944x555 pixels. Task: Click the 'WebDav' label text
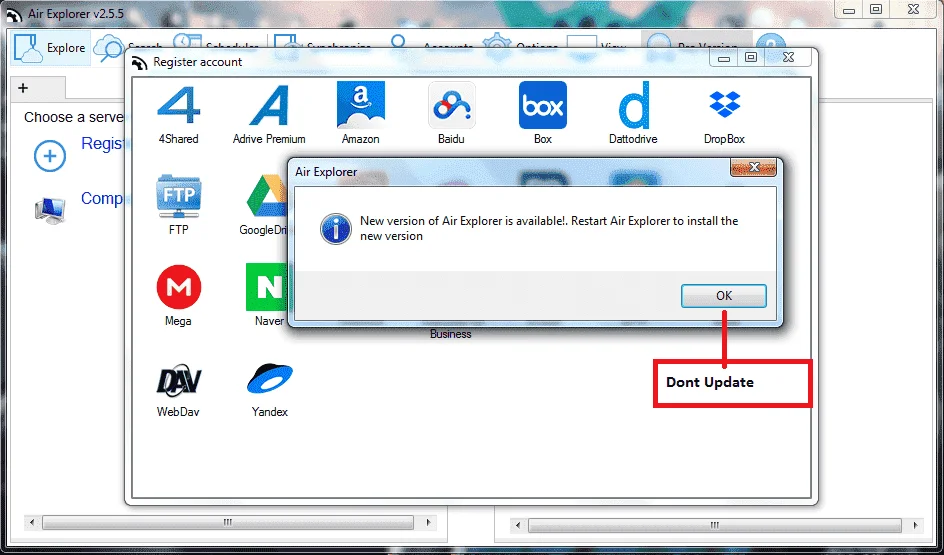coord(178,412)
